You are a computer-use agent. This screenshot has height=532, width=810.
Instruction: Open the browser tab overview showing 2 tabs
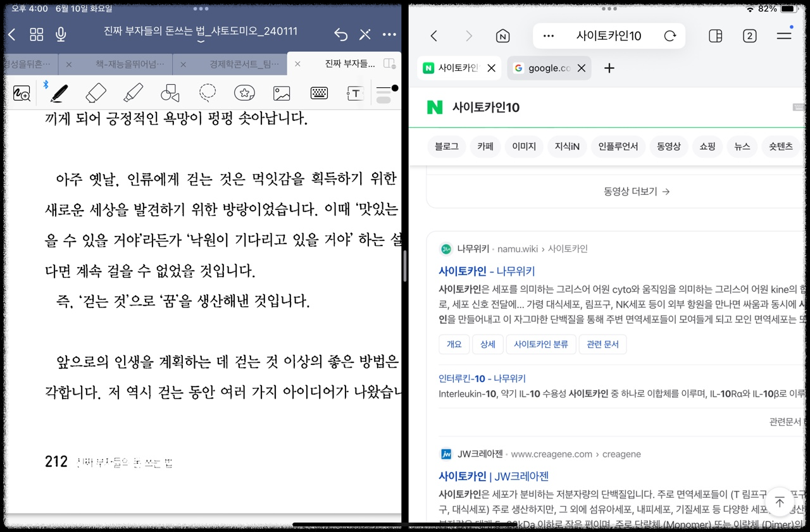(x=749, y=36)
